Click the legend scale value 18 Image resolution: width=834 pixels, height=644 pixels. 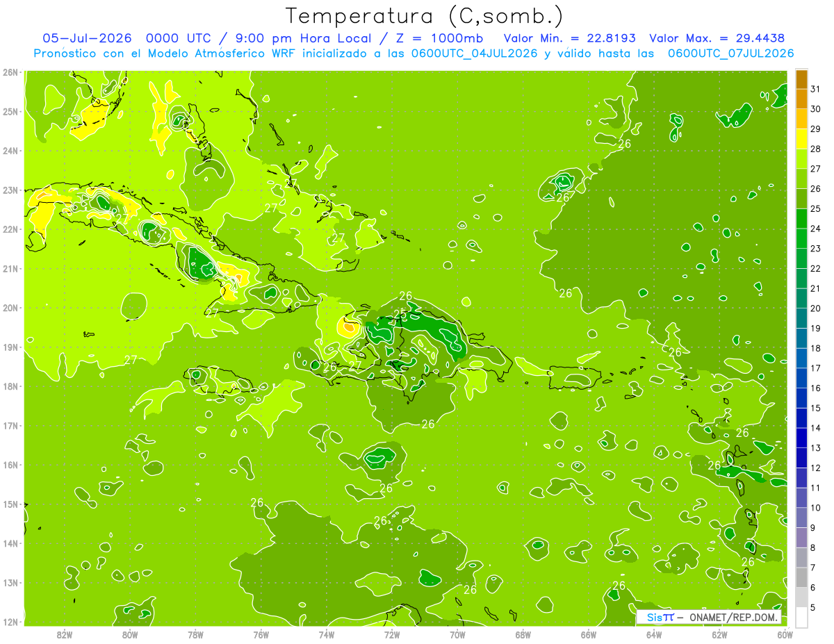tap(816, 348)
